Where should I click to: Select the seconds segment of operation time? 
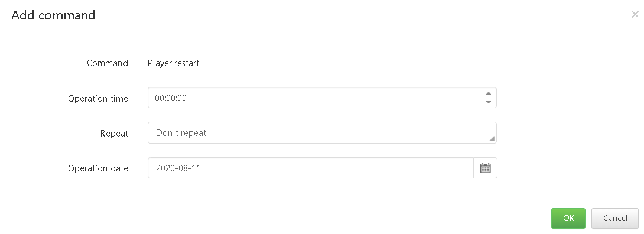tap(182, 98)
